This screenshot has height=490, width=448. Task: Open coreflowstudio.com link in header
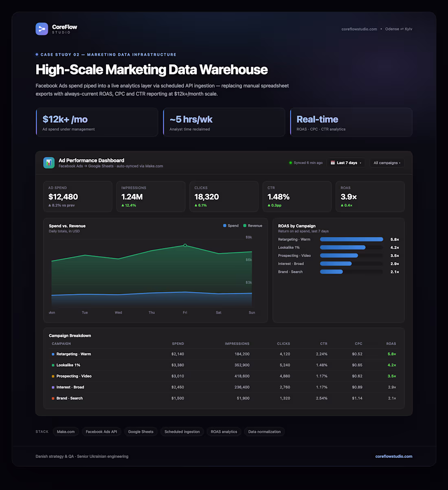(359, 29)
